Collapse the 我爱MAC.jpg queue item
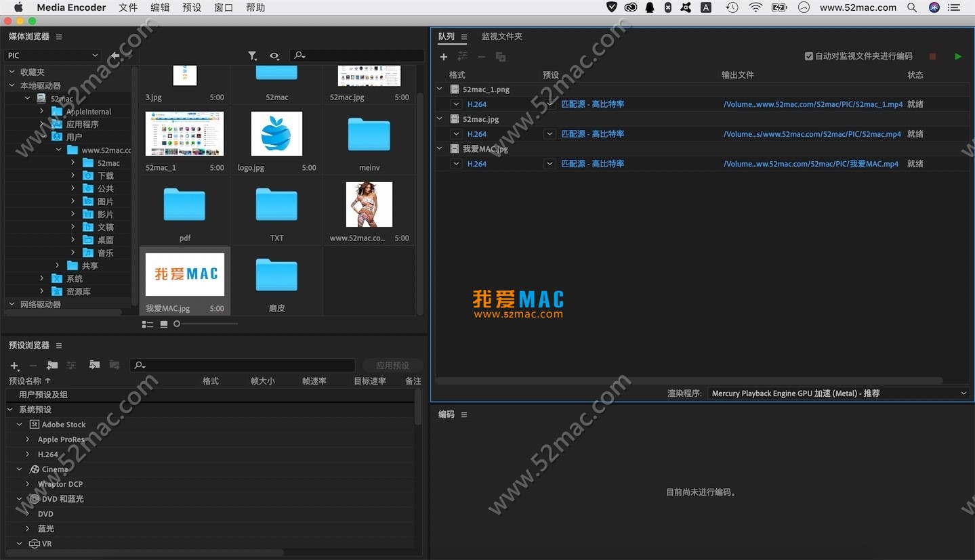Image resolution: width=975 pixels, height=560 pixels. 440,149
